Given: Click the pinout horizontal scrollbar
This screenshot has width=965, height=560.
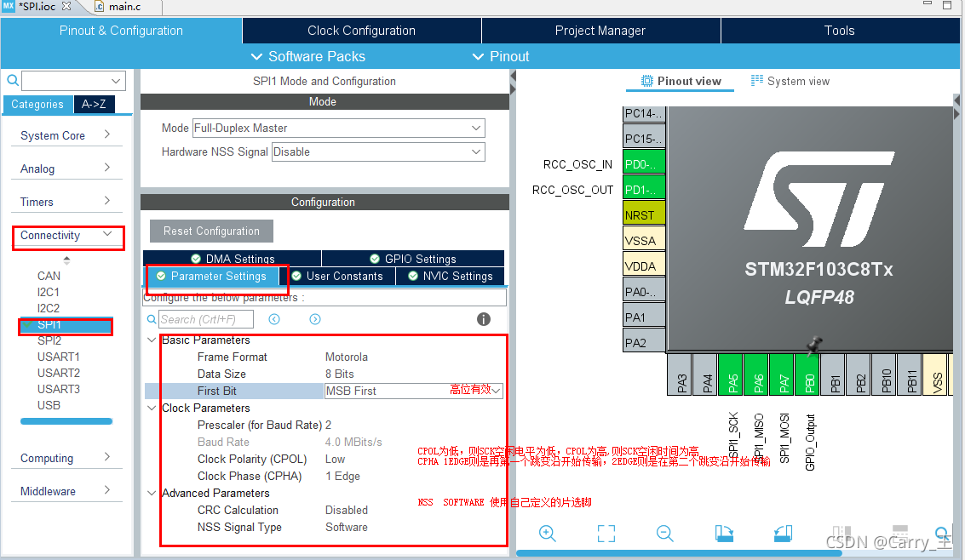Looking at the screenshot, I should point(678,553).
